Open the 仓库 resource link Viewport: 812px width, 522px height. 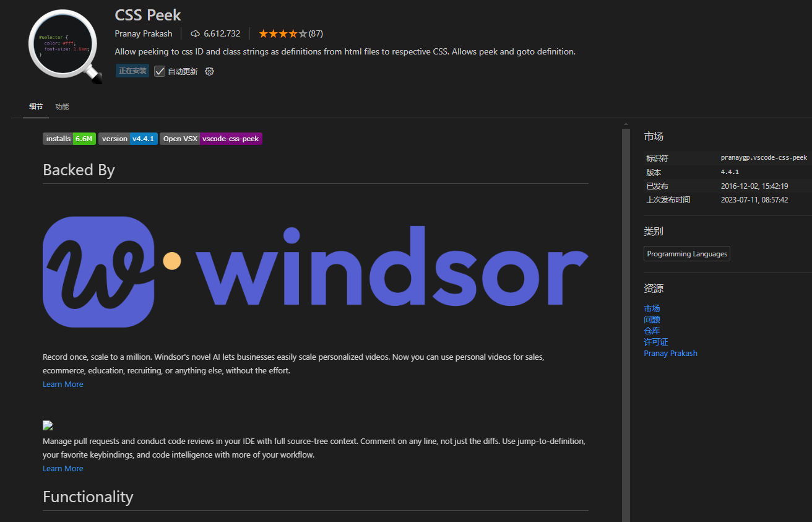tap(652, 331)
